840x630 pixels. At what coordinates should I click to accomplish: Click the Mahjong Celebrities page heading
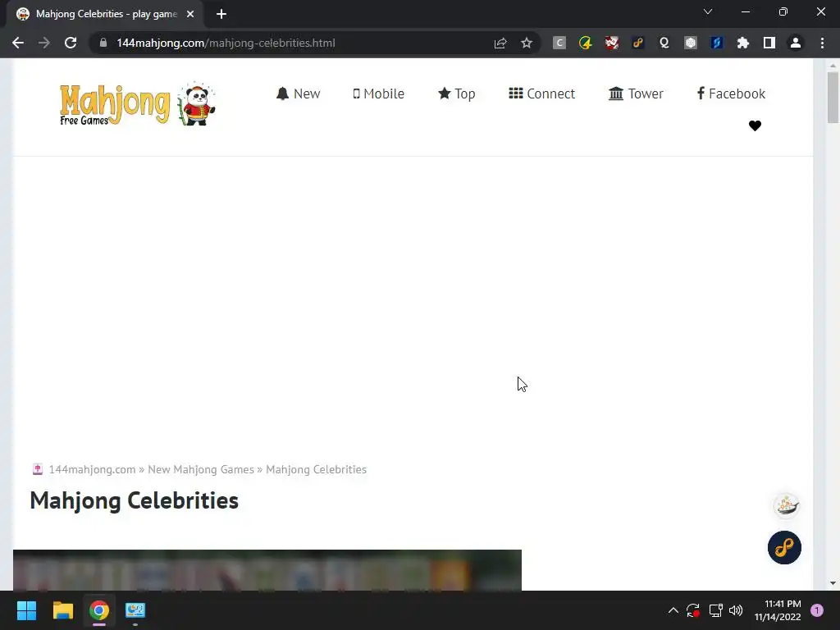pyautogui.click(x=134, y=501)
